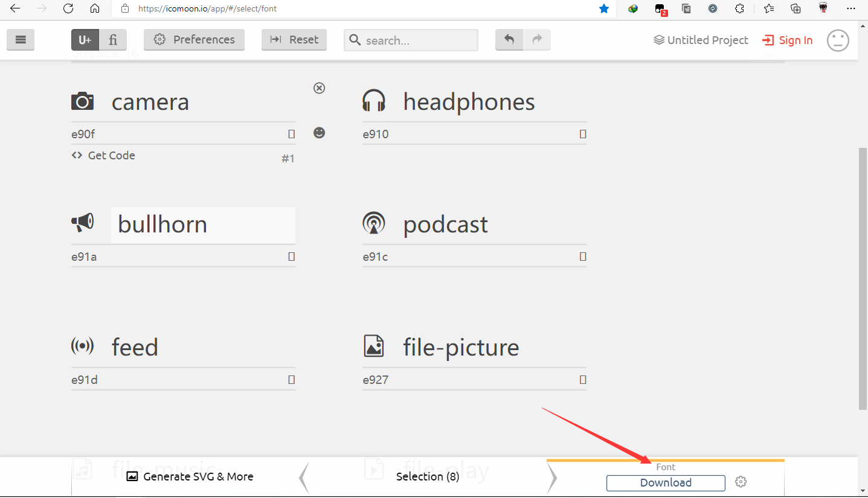The image size is (868, 498).
Task: Toggle the U+ unicode codes view
Action: click(85, 40)
